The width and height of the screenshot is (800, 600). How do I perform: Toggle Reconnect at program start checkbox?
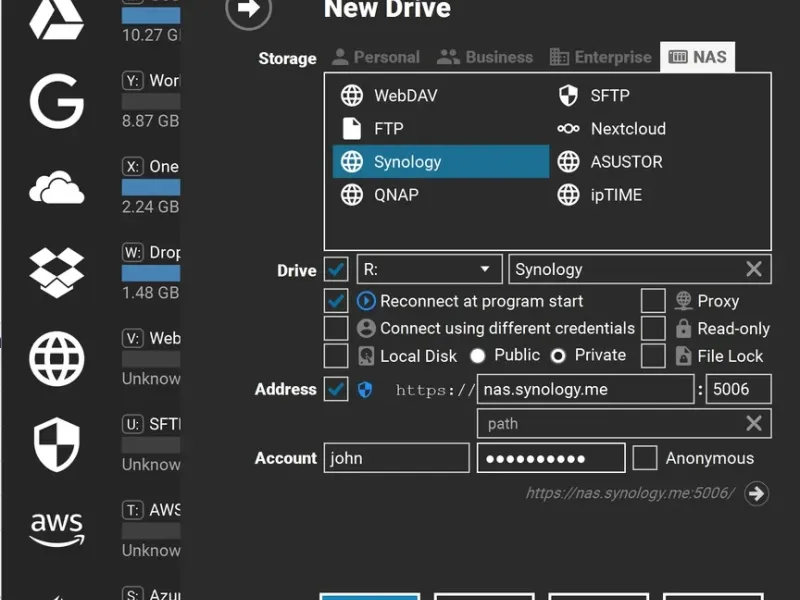(336, 301)
